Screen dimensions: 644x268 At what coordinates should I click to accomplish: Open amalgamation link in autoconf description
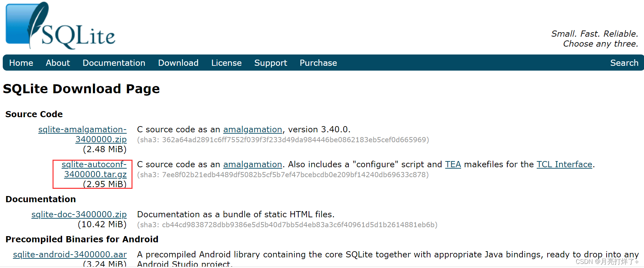tap(252, 165)
